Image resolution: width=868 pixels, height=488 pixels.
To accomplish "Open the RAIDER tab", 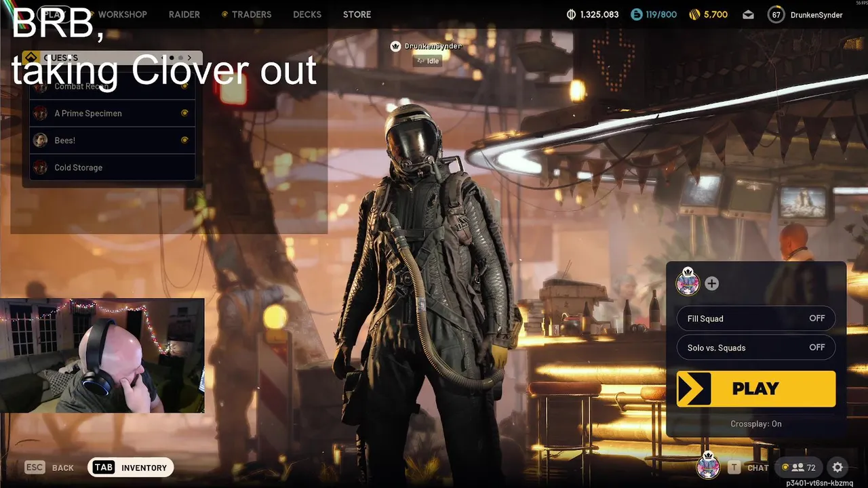I will tap(184, 14).
